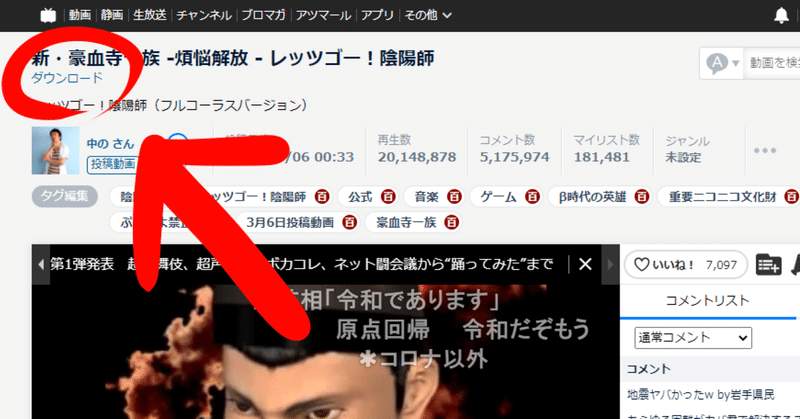
Task: Click the 再生数 20,148,878 value
Action: [417, 157]
